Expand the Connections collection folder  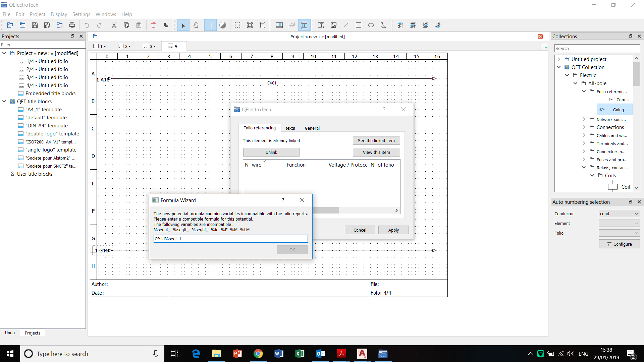click(584, 127)
